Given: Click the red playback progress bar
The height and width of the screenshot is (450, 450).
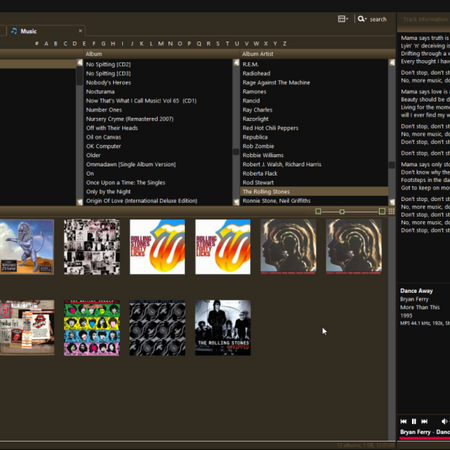Looking at the screenshot, I should pos(425,439).
